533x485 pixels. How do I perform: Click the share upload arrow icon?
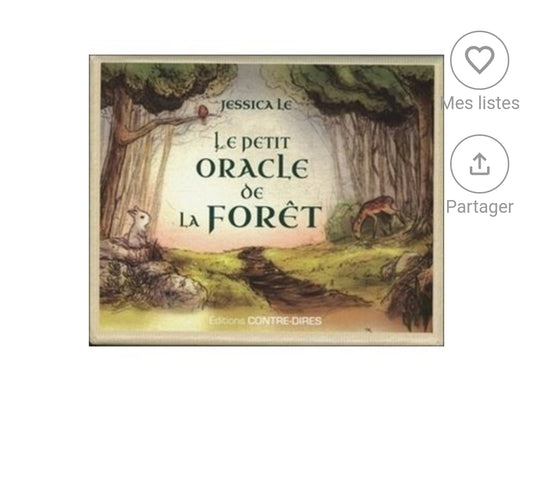(479, 164)
